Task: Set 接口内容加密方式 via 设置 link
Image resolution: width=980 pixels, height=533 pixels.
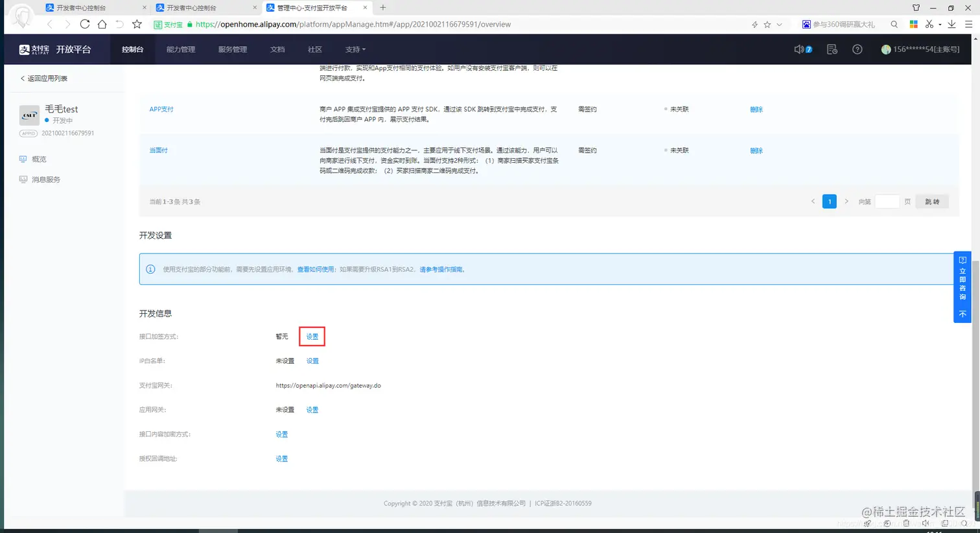Action: point(282,434)
